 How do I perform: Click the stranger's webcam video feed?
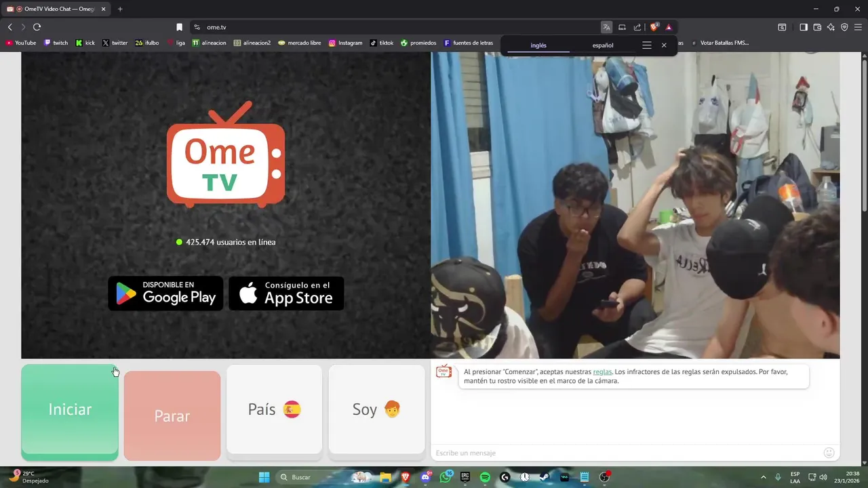[x=635, y=205]
